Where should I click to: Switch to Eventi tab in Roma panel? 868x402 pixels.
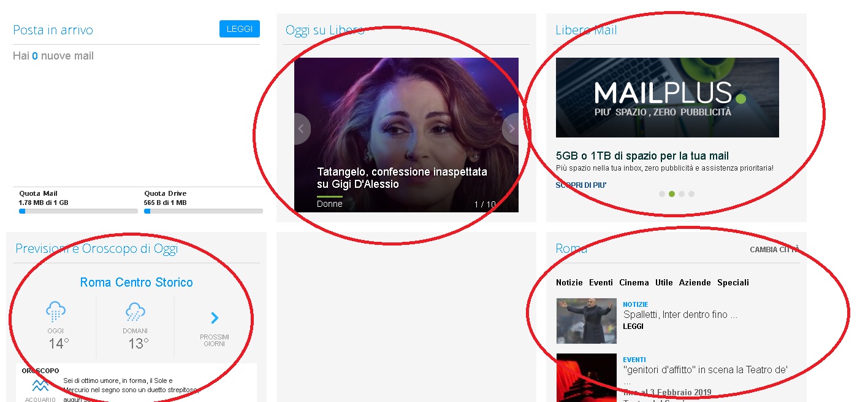pos(601,283)
